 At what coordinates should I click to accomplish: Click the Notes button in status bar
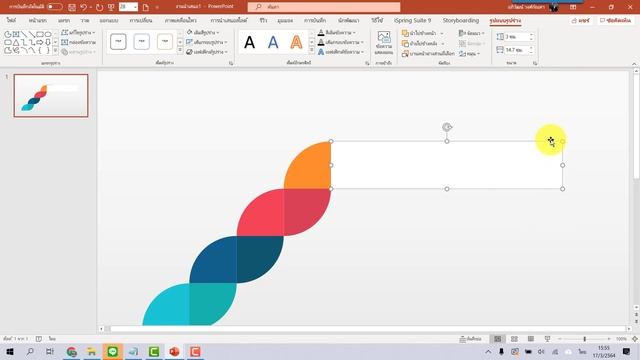tap(471, 339)
